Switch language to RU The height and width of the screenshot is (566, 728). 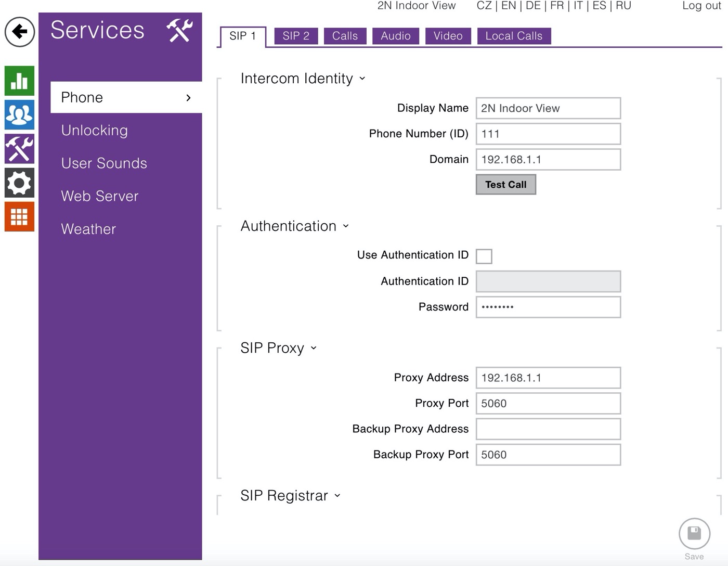tap(623, 6)
